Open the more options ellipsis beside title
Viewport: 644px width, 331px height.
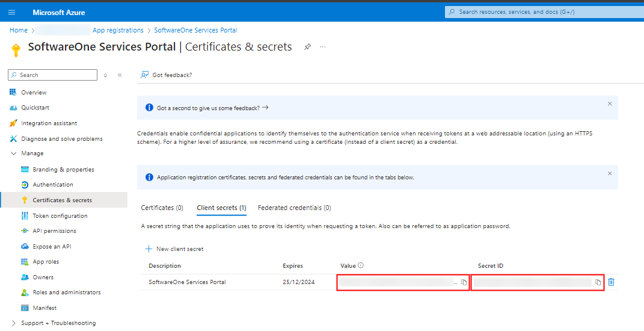(323, 47)
